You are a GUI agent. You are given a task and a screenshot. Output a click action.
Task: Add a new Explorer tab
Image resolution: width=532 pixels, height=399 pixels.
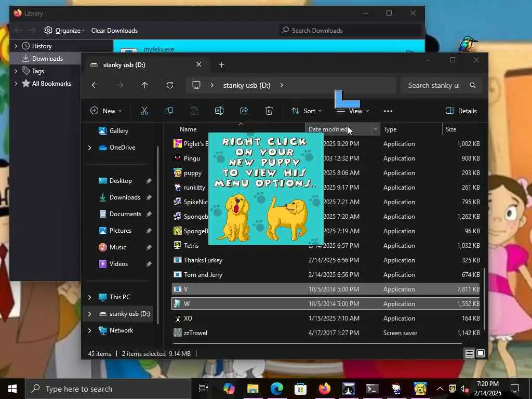pos(221,65)
